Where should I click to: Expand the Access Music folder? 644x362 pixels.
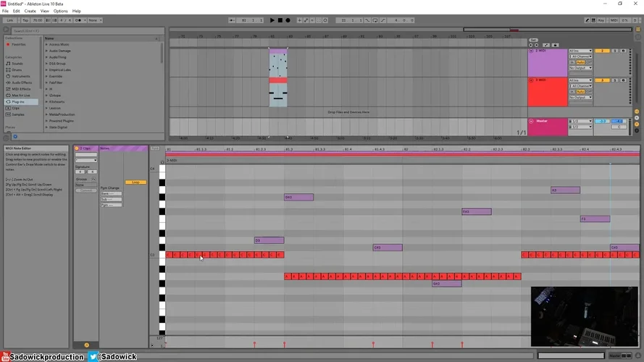(46, 44)
